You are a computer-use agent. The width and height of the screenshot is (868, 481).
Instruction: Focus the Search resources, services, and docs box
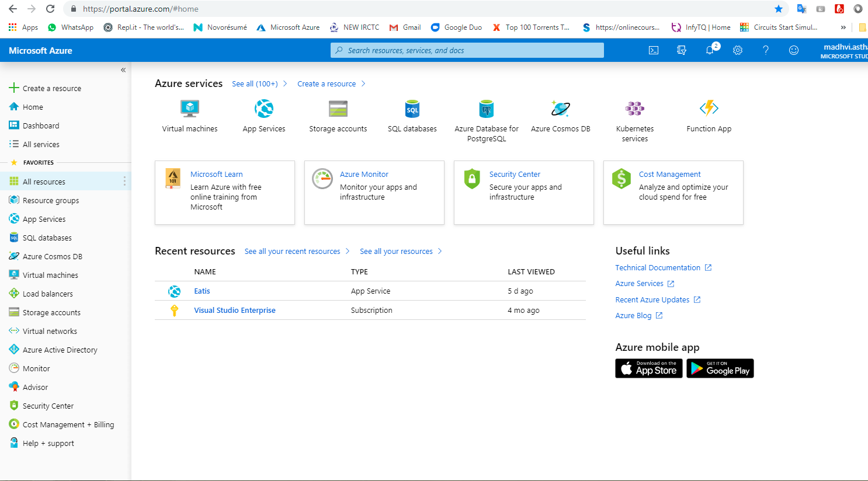pyautogui.click(x=467, y=50)
